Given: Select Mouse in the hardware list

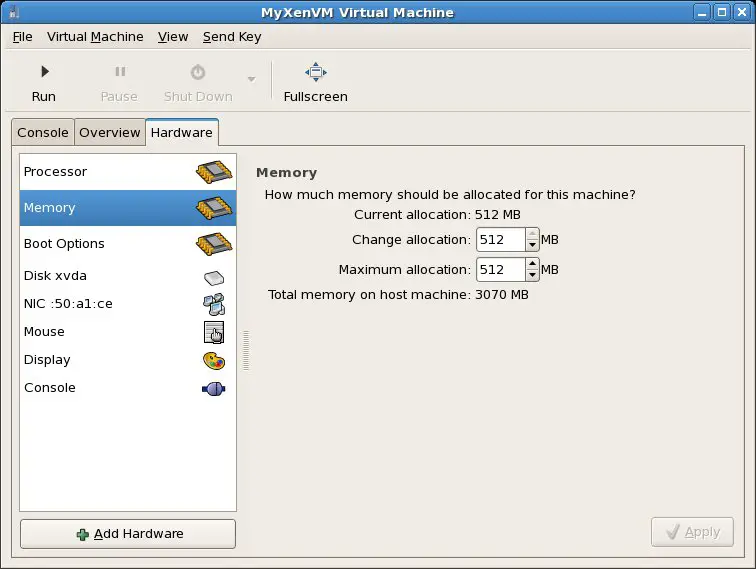Looking at the screenshot, I should (128, 332).
